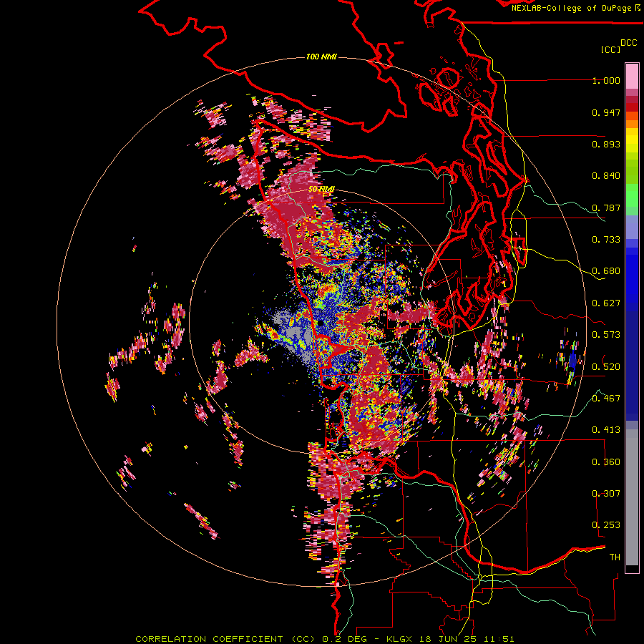
Task: Click the 0.253 legend value
Action: pos(606,525)
